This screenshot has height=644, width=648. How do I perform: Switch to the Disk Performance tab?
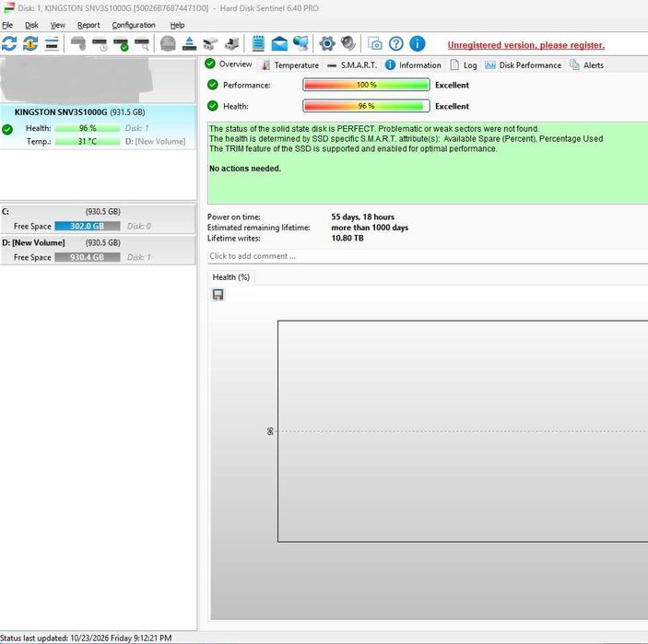[x=524, y=65]
